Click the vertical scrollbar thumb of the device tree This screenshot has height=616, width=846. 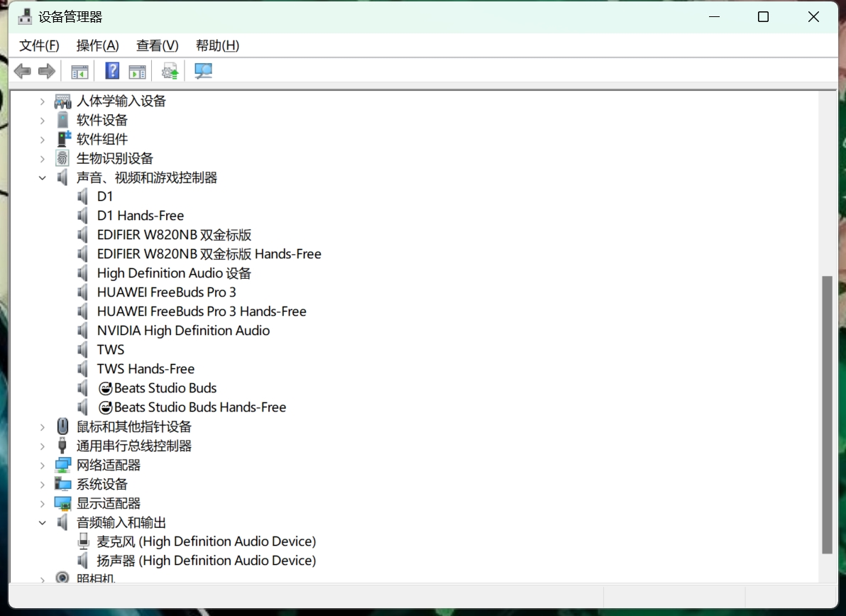[x=827, y=414]
